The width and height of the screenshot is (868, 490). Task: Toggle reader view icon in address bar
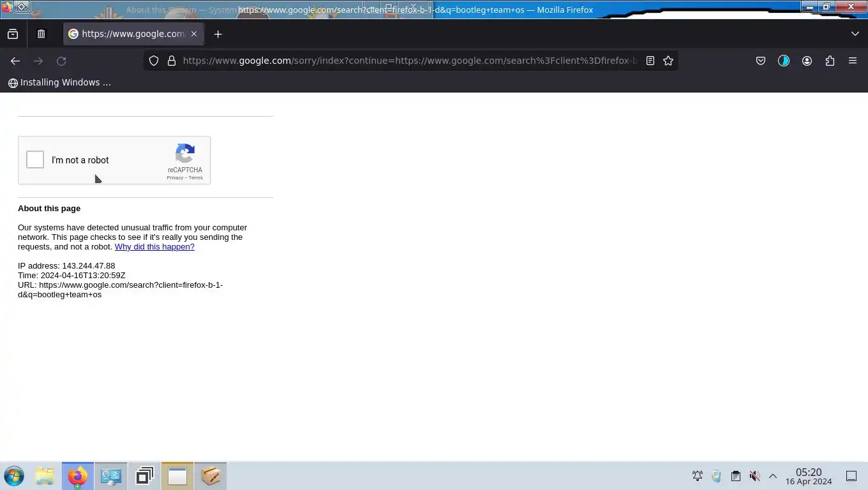pos(650,61)
